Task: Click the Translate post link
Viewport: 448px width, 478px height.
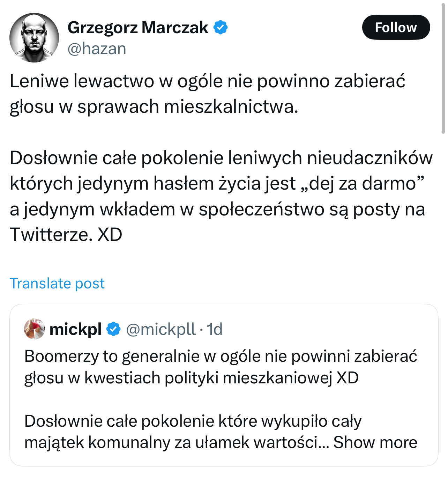Action: (57, 283)
